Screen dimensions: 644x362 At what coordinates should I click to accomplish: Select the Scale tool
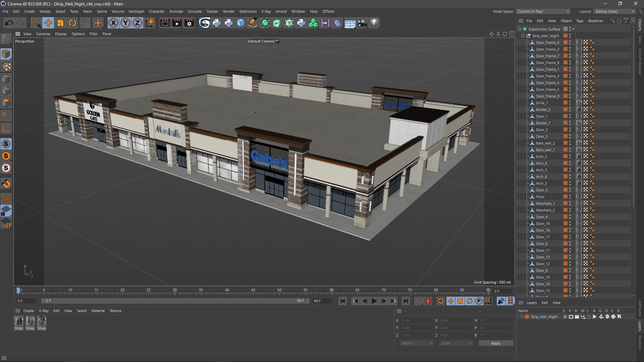tap(60, 23)
